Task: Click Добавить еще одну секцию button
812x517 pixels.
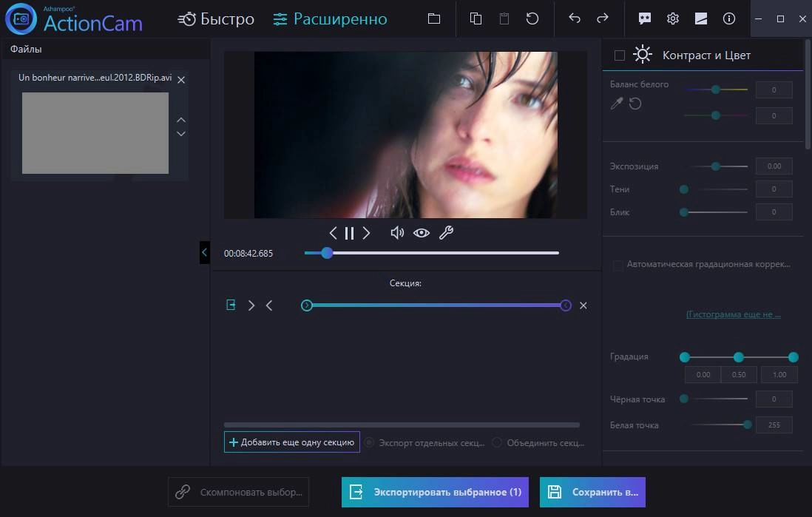Action: point(291,442)
